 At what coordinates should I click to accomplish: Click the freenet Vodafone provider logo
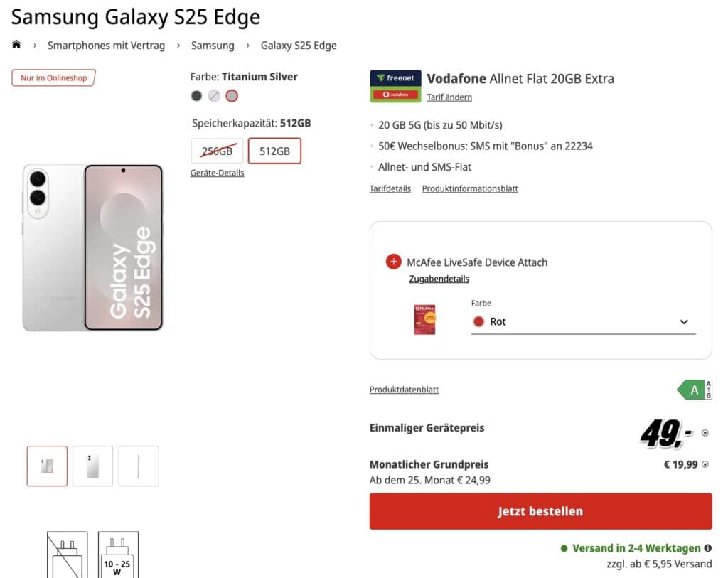tap(395, 86)
